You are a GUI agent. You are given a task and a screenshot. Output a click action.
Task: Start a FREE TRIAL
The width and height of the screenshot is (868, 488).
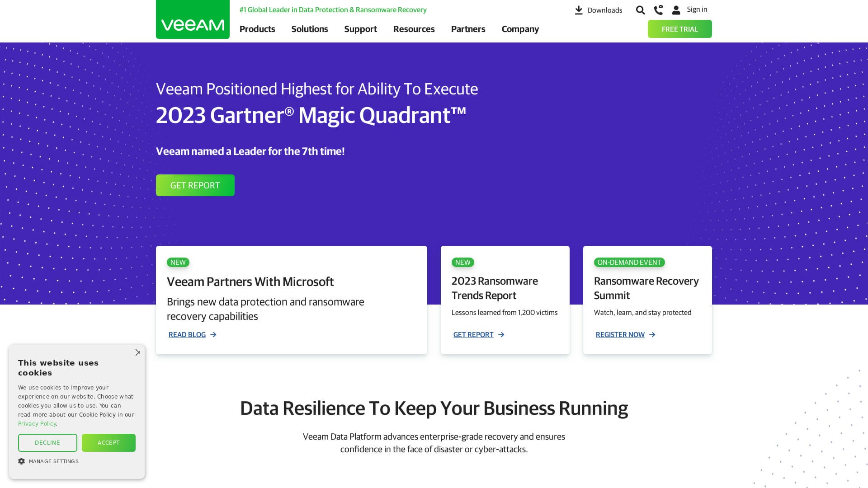(x=679, y=29)
